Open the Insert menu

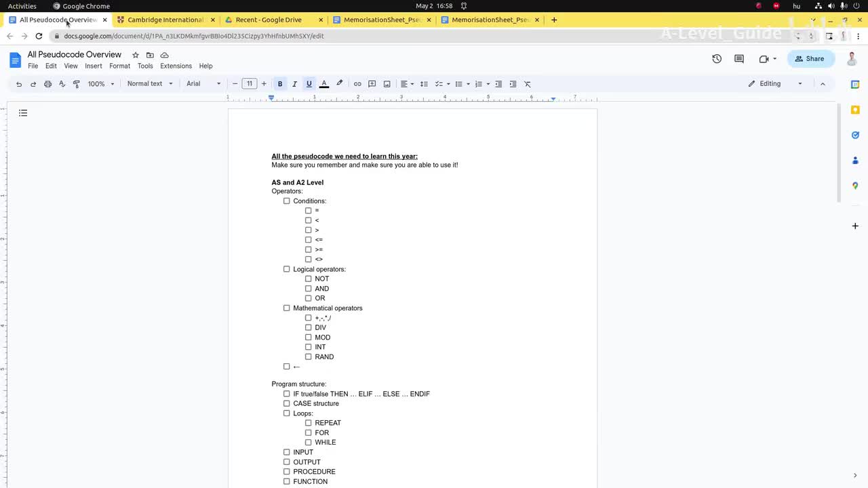pyautogui.click(x=94, y=66)
